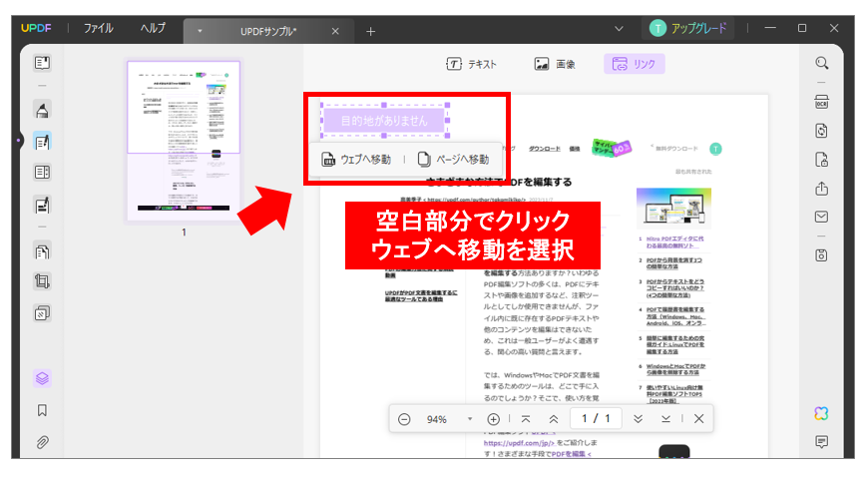Zoom out with the minus button

[x=404, y=419]
